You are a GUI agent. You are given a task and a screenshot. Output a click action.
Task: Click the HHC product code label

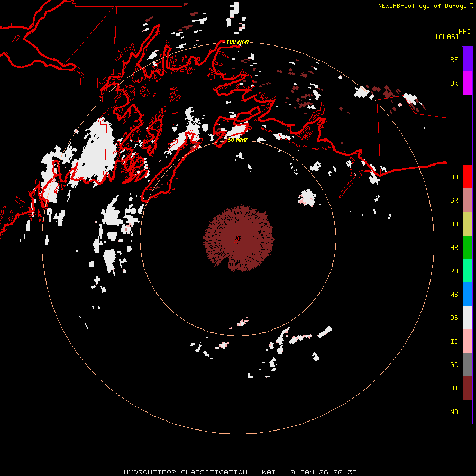pyautogui.click(x=465, y=32)
